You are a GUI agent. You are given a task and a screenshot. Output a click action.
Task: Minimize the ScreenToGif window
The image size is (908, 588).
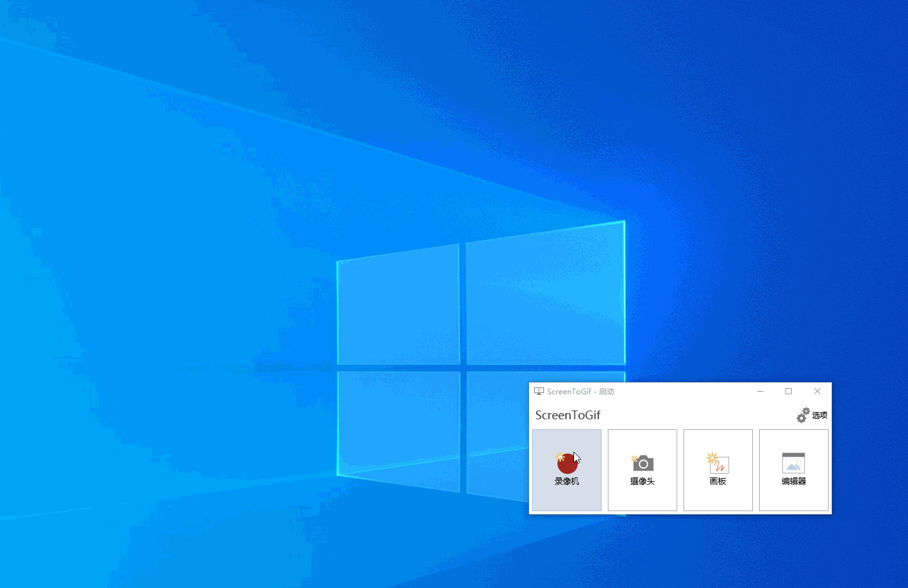tap(760, 391)
